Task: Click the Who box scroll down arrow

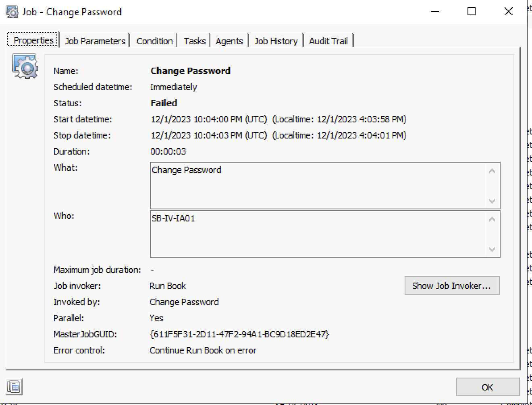Action: tap(492, 249)
